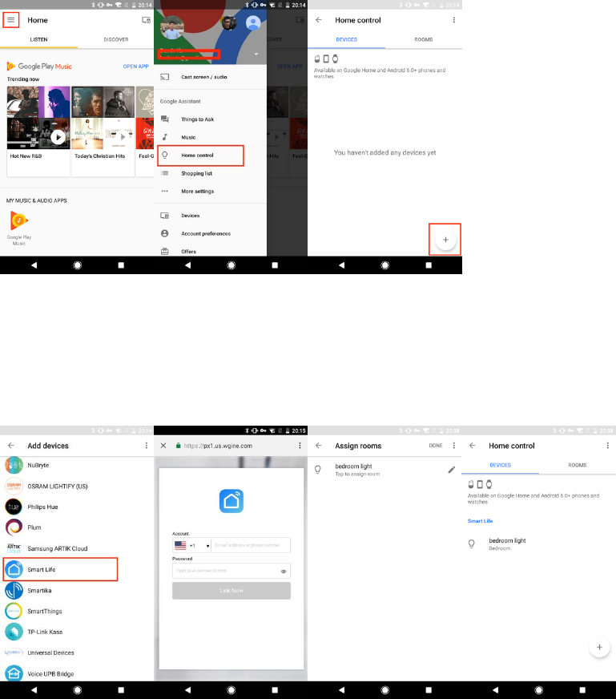Tap bedroom light 'Tap to assign room' row

(x=384, y=470)
